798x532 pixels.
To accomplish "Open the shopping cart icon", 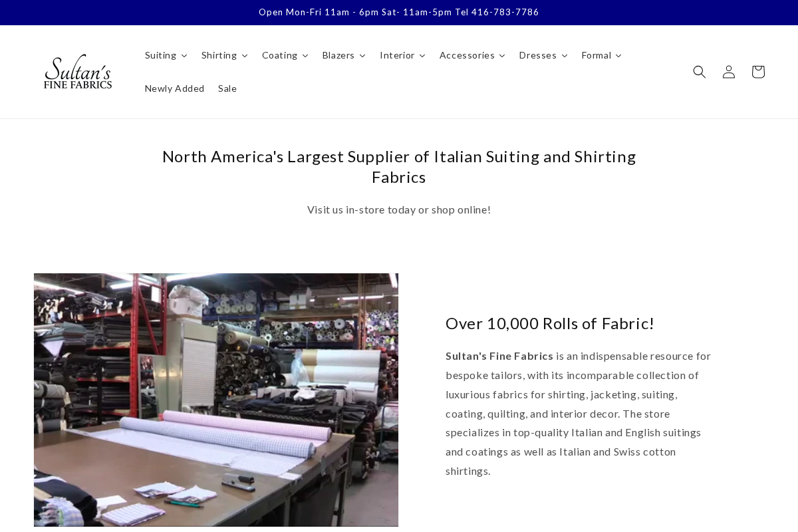I will coord(758,72).
